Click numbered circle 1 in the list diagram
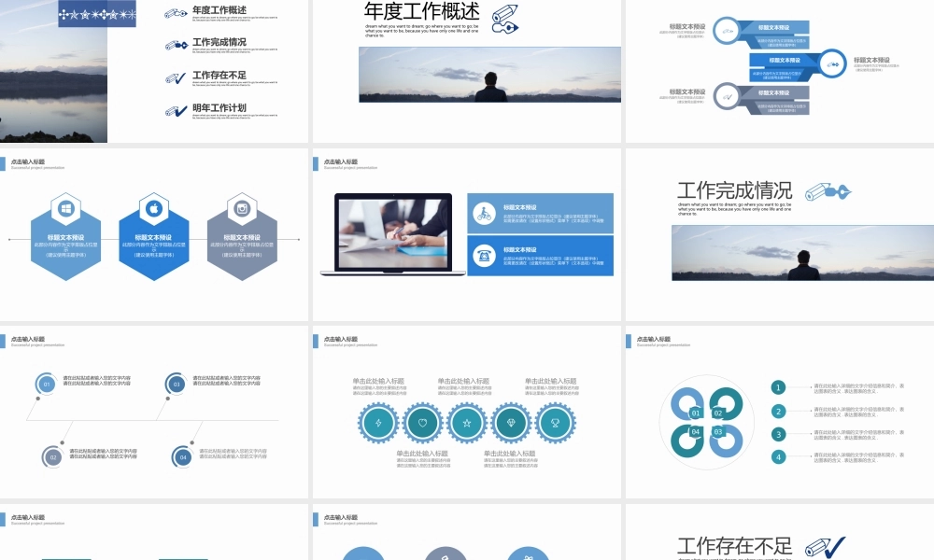 tap(778, 385)
